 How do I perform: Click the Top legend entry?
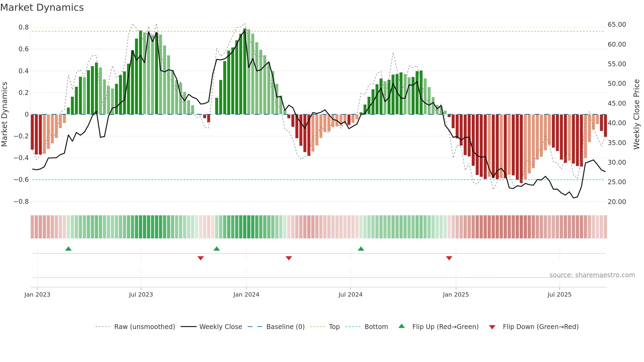325,327
